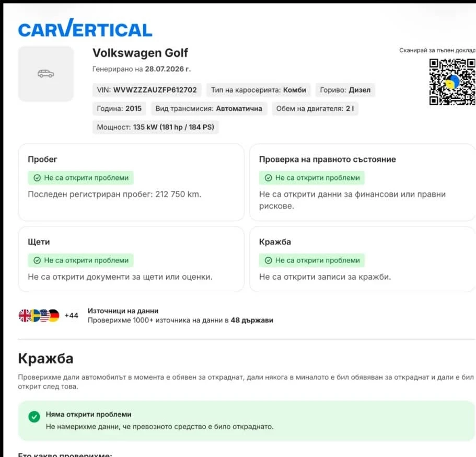Click the Генерирано на 28.07.2026 г. date text
This screenshot has height=457, width=476.
pos(142,69)
